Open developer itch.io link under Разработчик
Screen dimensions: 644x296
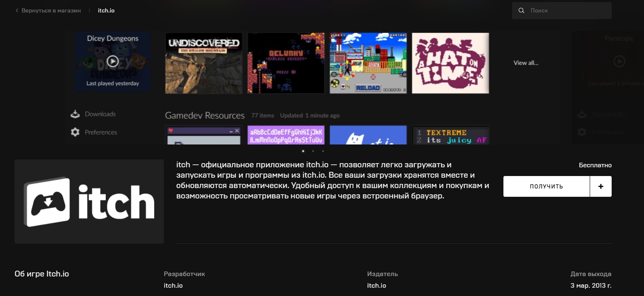point(173,286)
